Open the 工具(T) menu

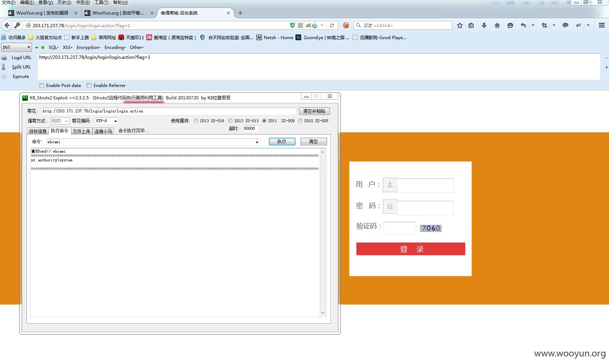[x=102, y=3]
